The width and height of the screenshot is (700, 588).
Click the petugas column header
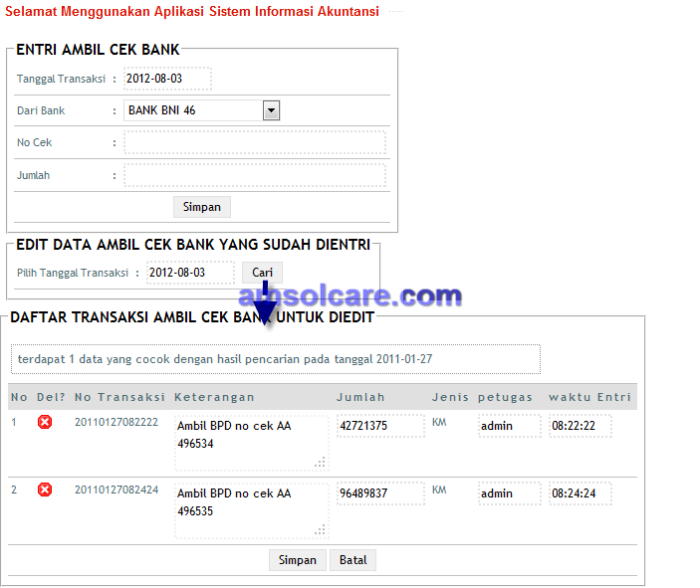[x=505, y=397]
